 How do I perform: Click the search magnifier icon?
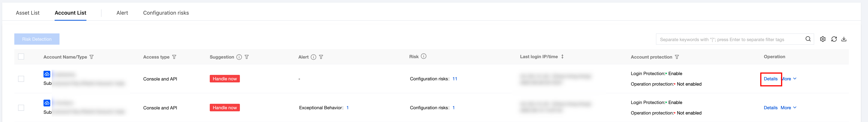tap(808, 39)
